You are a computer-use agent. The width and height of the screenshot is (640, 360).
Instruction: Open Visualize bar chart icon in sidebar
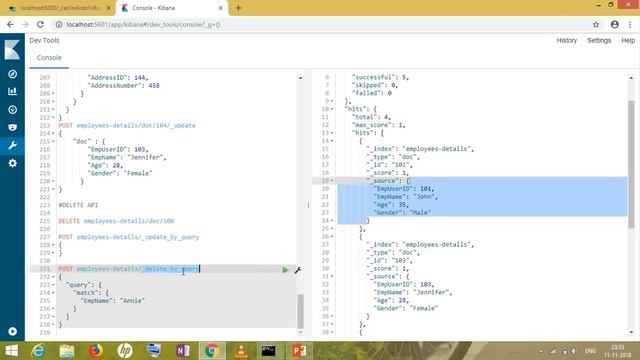(x=12, y=91)
